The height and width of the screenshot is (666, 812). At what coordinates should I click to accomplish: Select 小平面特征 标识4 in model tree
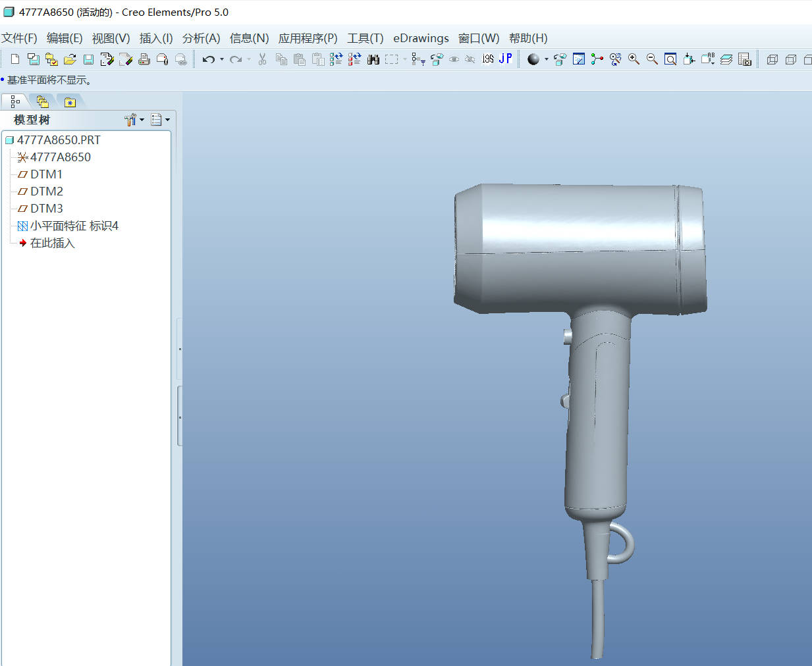click(74, 226)
